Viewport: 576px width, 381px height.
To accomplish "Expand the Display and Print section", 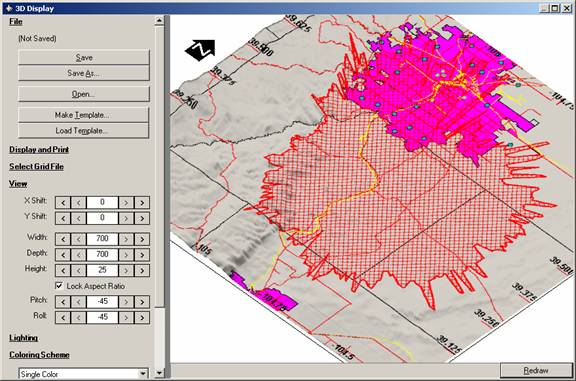I will tap(39, 150).
